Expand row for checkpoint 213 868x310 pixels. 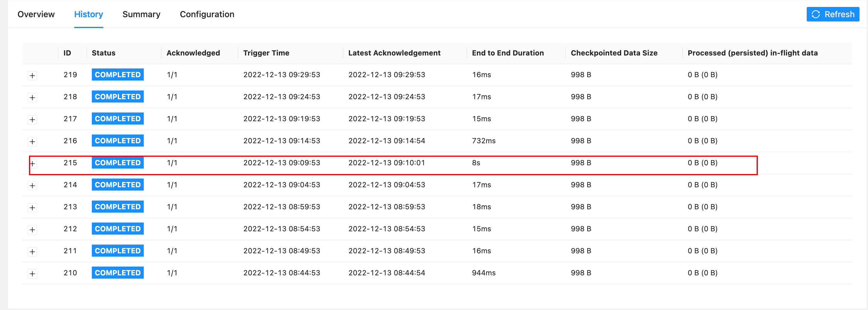point(32,208)
